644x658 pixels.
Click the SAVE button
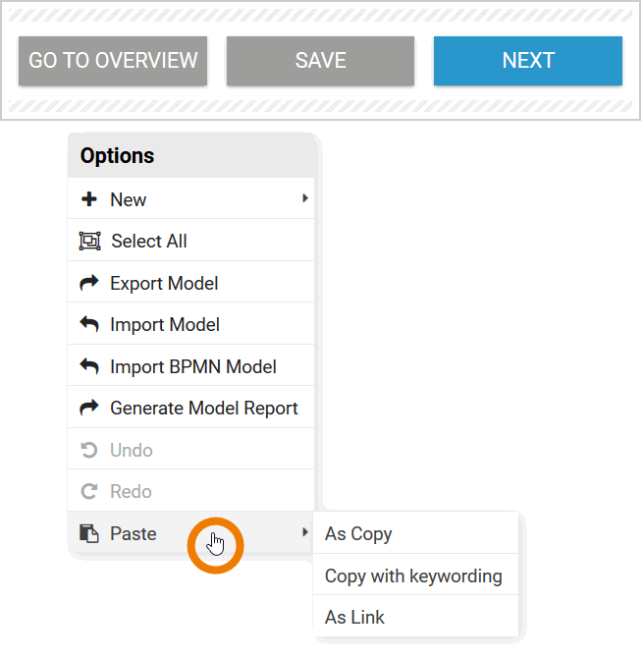320,61
